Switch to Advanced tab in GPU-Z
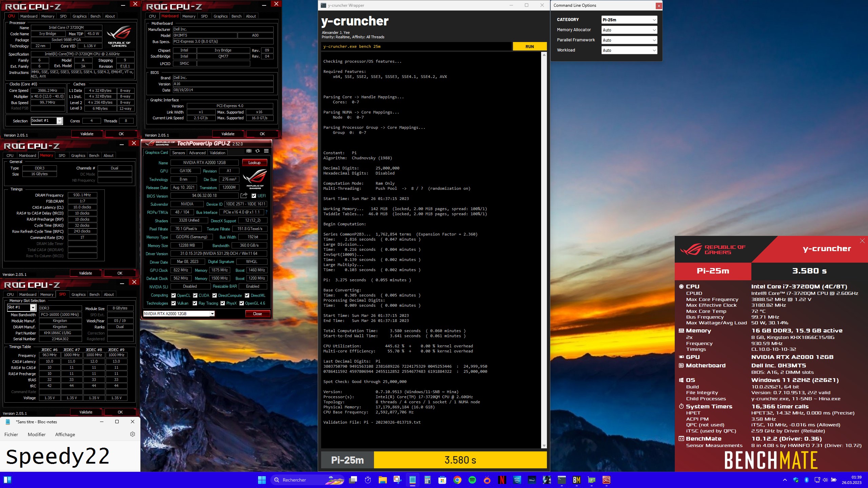 coord(197,153)
